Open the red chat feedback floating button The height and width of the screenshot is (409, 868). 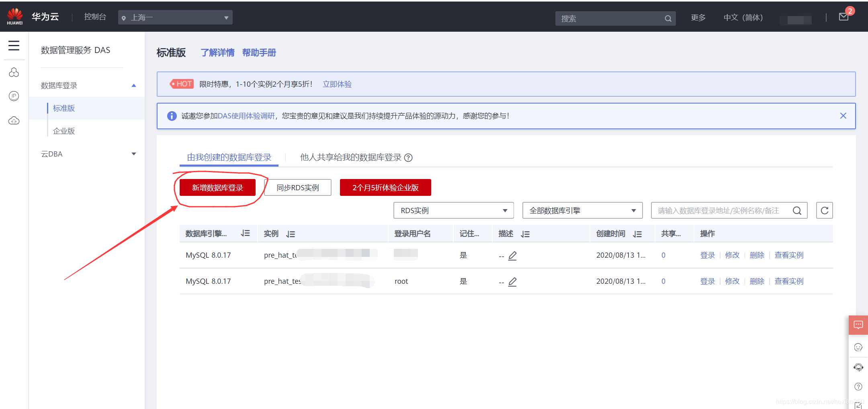click(858, 325)
